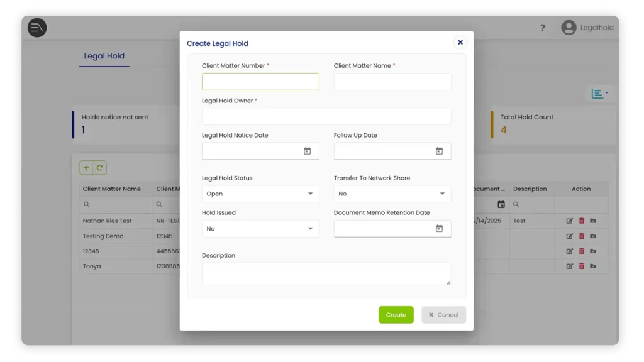This screenshot has width=644, height=362.
Task: Click the Legalhold user avatar icon
Action: [570, 27]
